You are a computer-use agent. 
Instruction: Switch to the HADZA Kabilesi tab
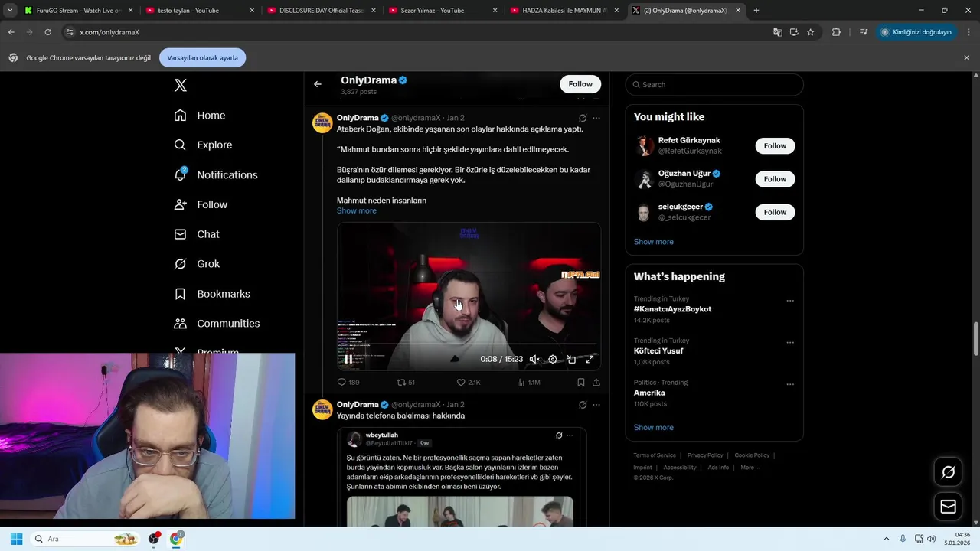click(x=564, y=11)
